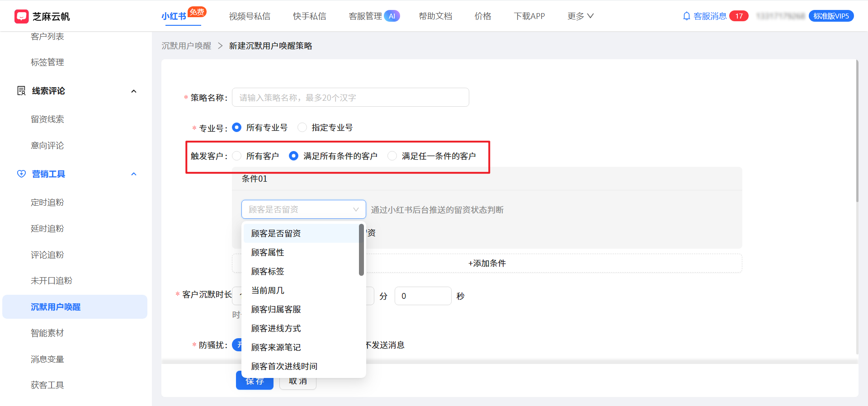The height and width of the screenshot is (406, 868).
Task: Click the 免费 badge on 小红书
Action: click(197, 12)
